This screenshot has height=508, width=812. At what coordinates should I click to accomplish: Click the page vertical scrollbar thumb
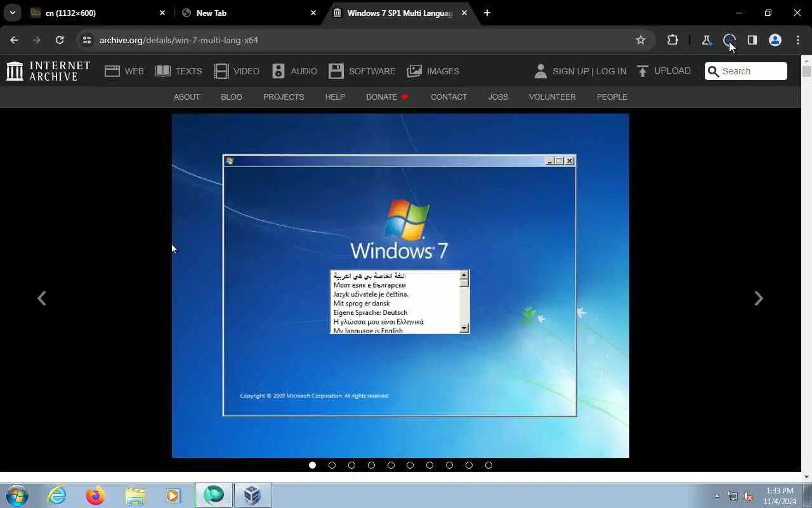pyautogui.click(x=806, y=71)
